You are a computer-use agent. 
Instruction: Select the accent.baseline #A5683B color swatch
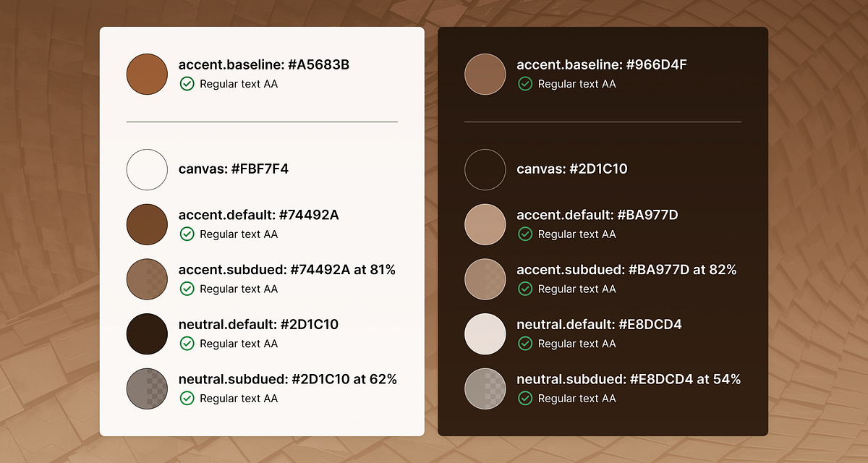point(147,74)
